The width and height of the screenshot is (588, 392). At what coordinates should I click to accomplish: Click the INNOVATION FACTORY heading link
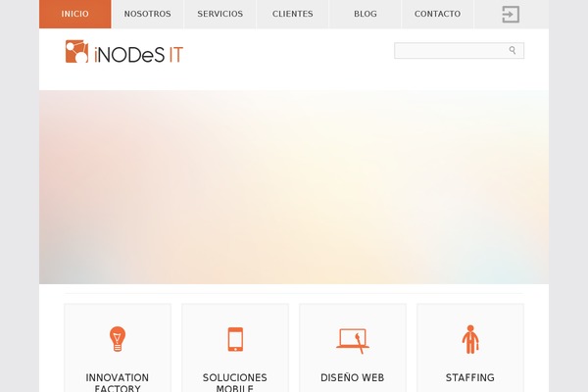pyautogui.click(x=118, y=382)
